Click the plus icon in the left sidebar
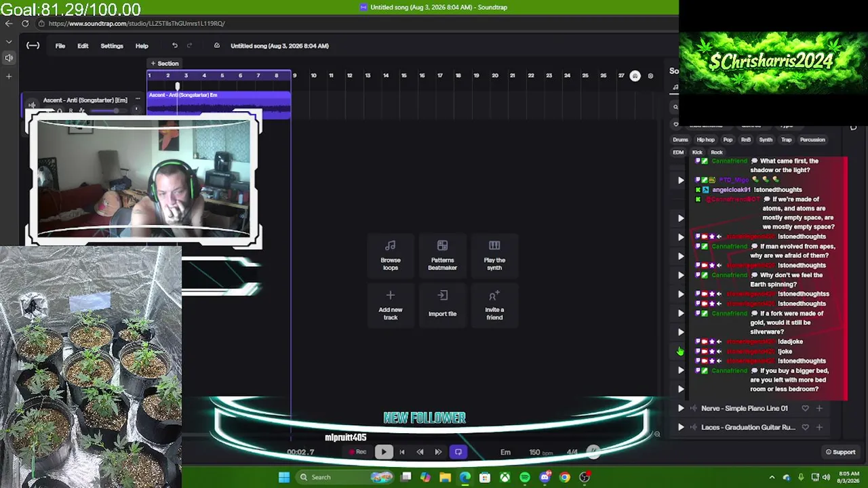868x488 pixels. click(x=9, y=76)
